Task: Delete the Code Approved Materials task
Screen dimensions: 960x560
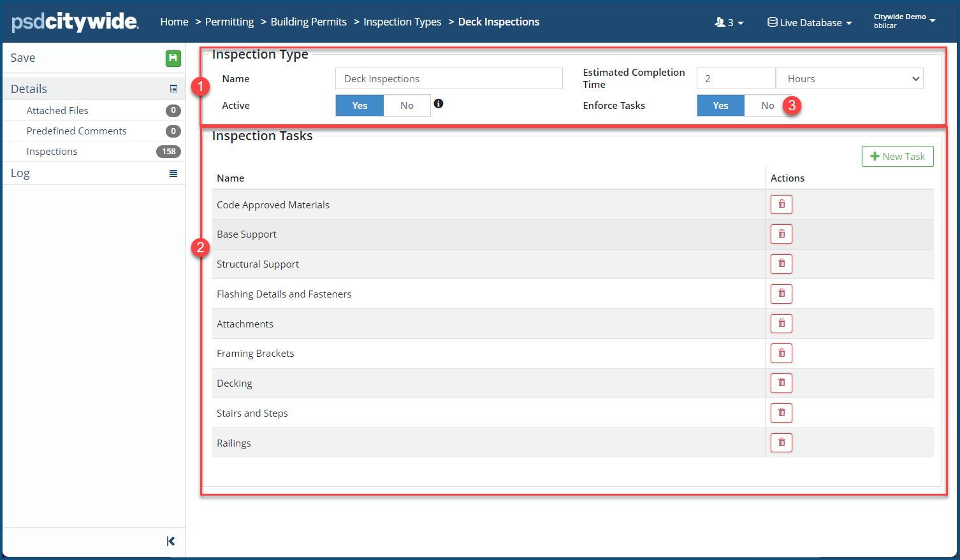Action: click(781, 205)
